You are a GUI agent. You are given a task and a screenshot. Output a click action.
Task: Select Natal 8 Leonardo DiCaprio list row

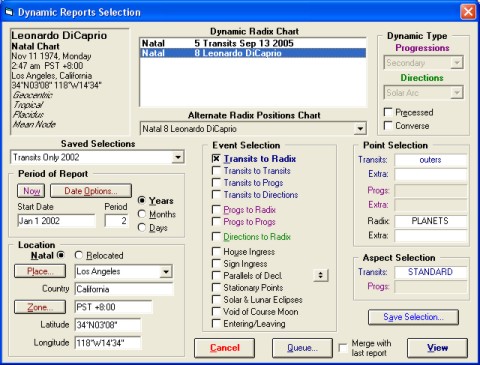coord(253,53)
